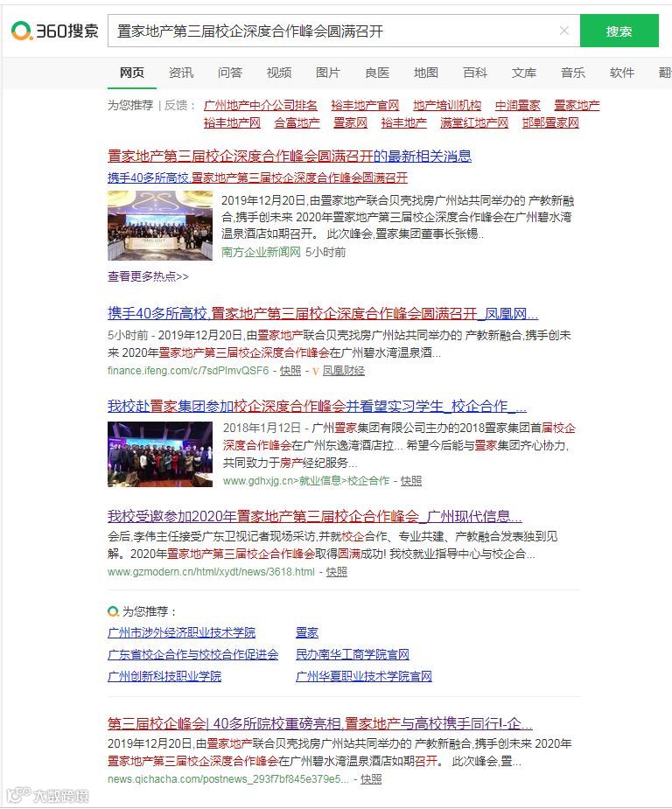The height and width of the screenshot is (809, 672).
Task: Open 快照 for www.gzmodern.cn result
Action: 337,572
